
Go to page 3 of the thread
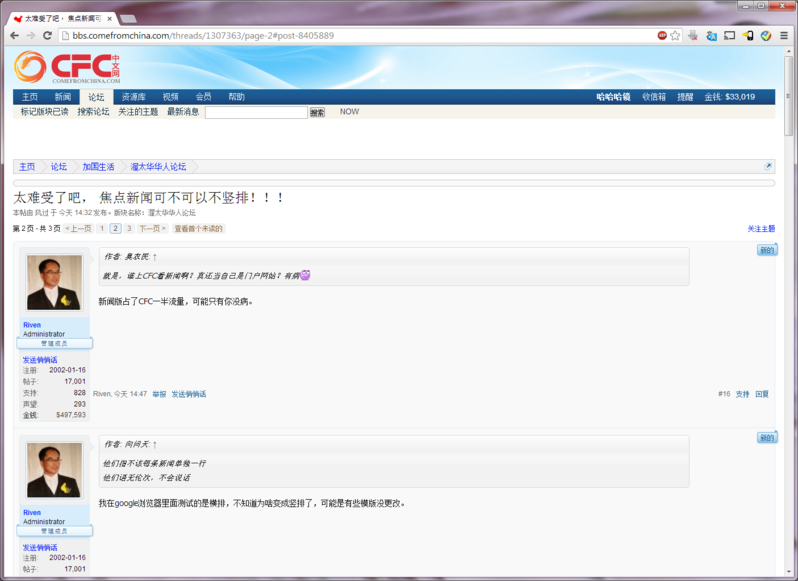(129, 229)
